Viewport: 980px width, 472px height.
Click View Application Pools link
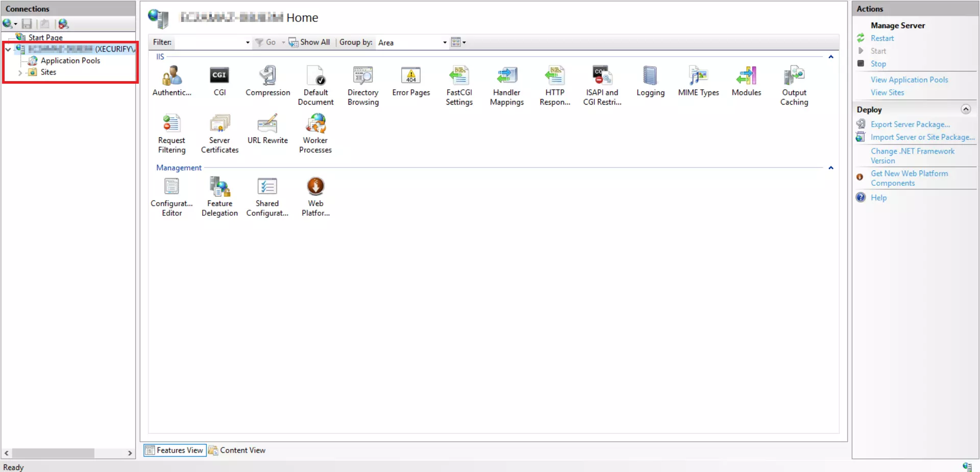pyautogui.click(x=909, y=80)
